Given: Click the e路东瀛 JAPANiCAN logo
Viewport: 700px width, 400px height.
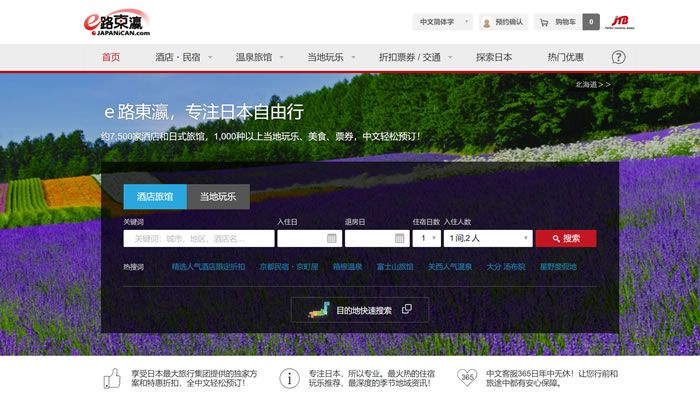Looking at the screenshot, I should [116, 22].
